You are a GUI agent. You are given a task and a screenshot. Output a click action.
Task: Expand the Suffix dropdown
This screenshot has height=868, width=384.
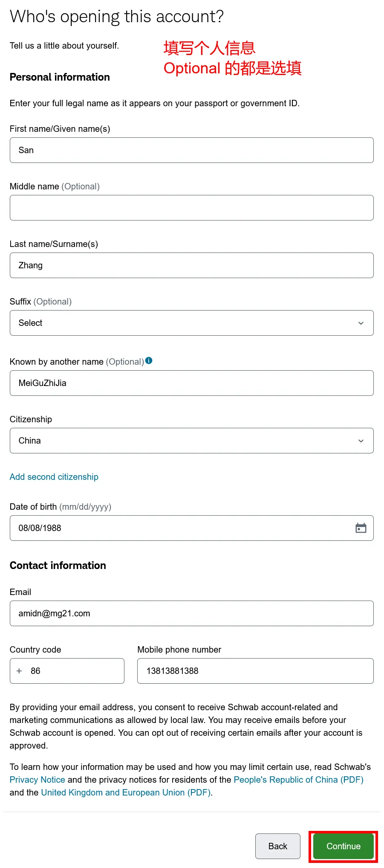pyautogui.click(x=191, y=323)
